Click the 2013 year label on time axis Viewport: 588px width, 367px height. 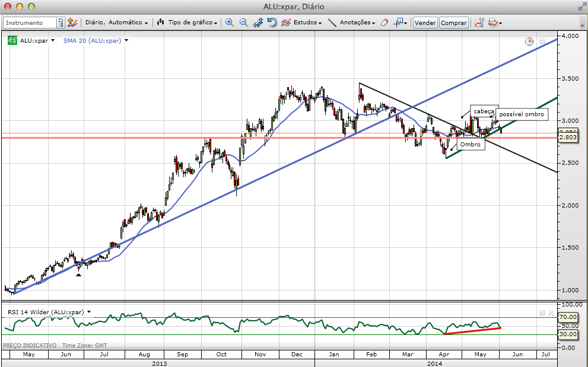point(160,363)
